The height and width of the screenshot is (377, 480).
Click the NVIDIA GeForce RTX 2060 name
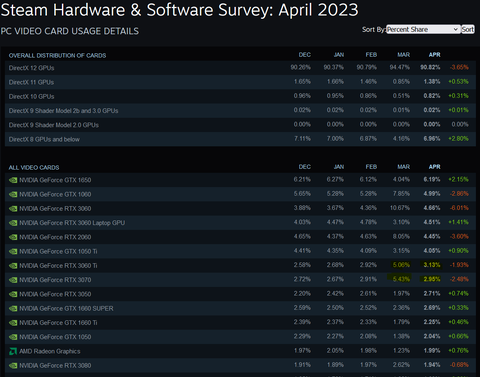point(55,237)
